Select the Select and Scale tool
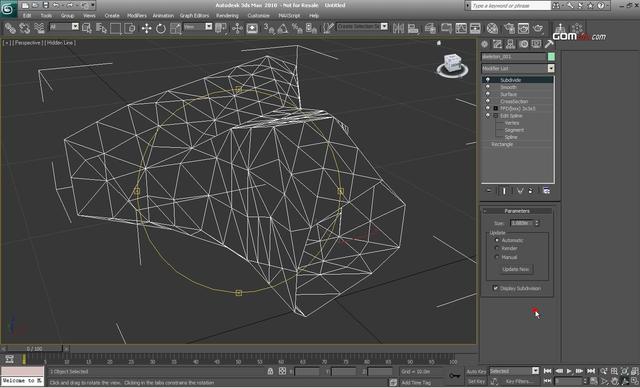 pyautogui.click(x=176, y=28)
